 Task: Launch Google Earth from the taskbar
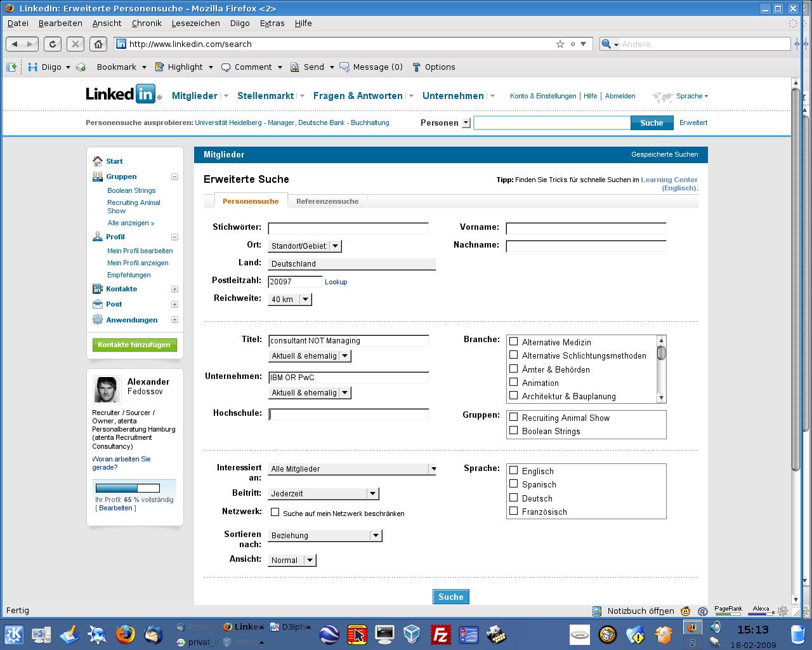[331, 633]
